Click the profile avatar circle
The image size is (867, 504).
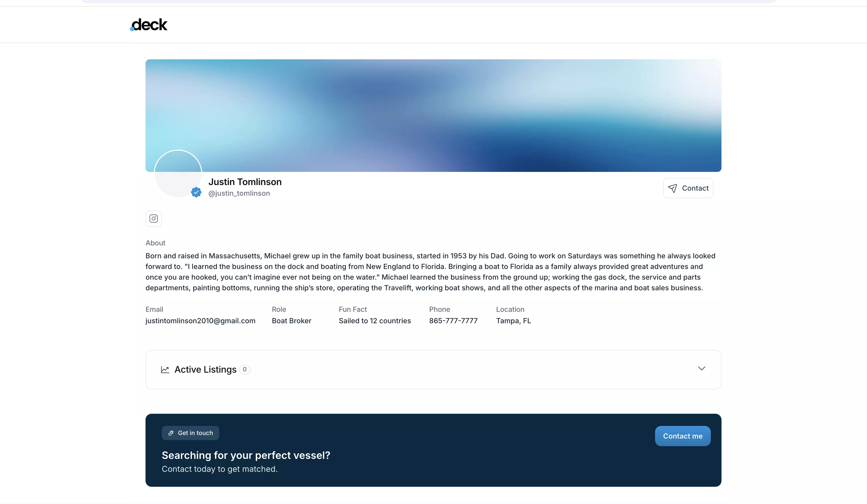tap(177, 174)
